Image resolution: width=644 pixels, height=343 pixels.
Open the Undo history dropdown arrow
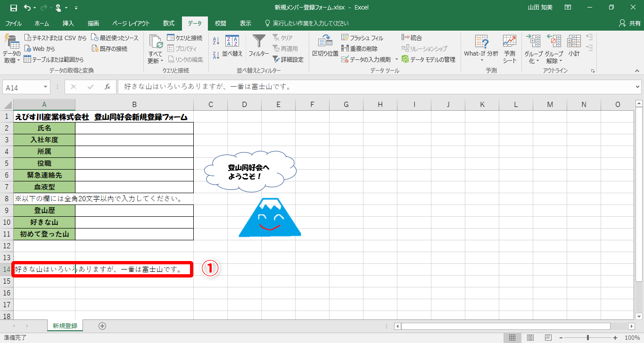pyautogui.click(x=34, y=8)
